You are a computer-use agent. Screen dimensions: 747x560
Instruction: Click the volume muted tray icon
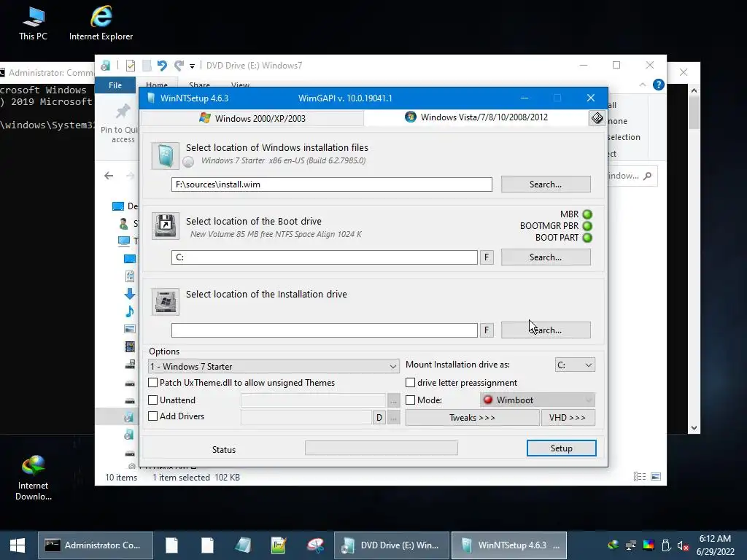click(x=683, y=545)
